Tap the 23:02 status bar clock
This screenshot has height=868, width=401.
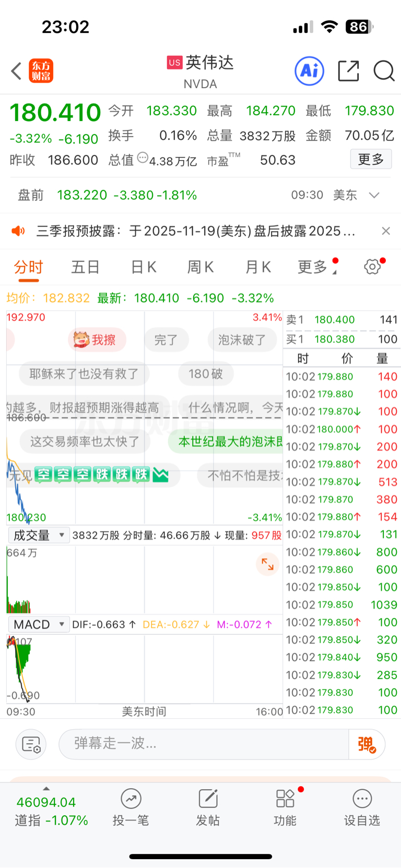(x=65, y=27)
